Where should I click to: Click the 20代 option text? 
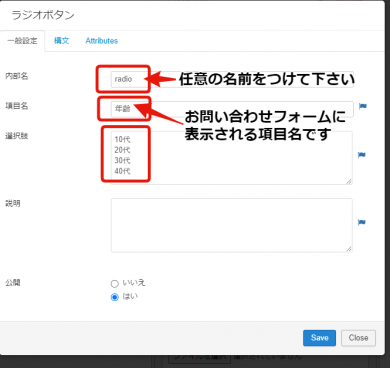coord(122,150)
